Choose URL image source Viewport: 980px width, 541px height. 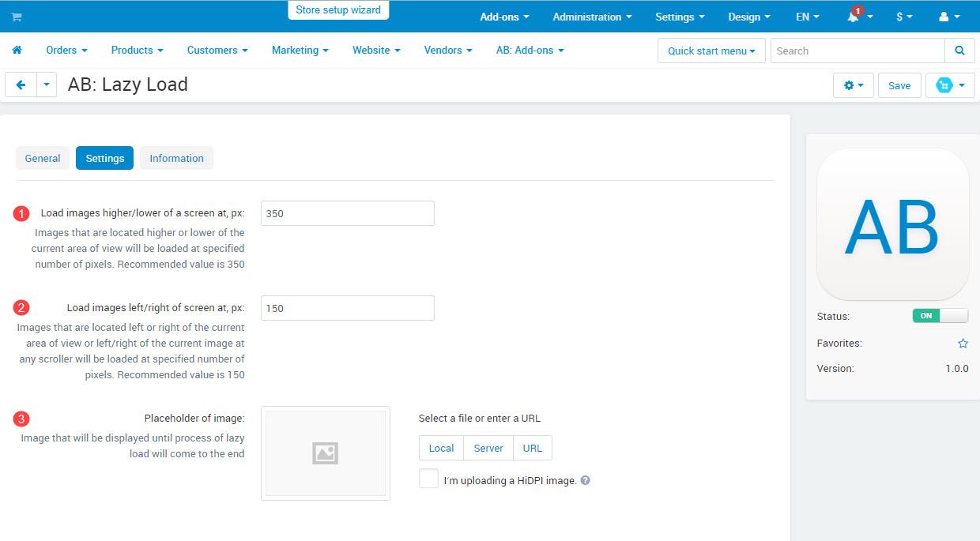[533, 448]
